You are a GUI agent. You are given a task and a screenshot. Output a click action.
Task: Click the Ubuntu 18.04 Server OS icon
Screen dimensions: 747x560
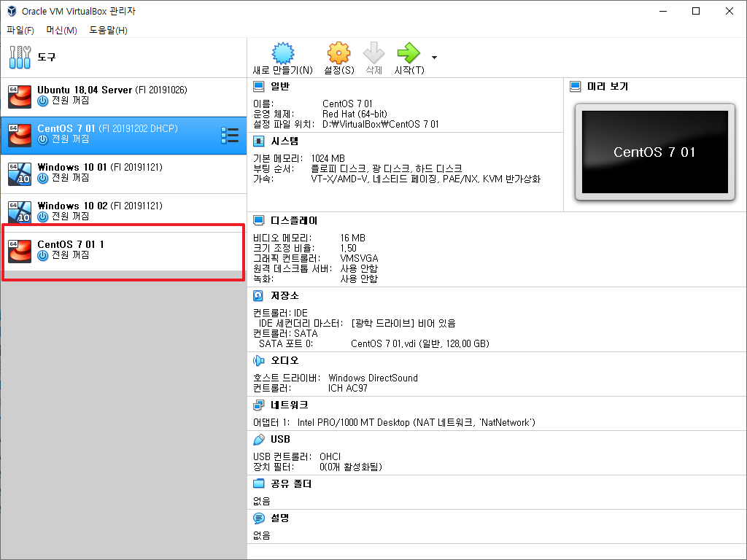coord(20,97)
